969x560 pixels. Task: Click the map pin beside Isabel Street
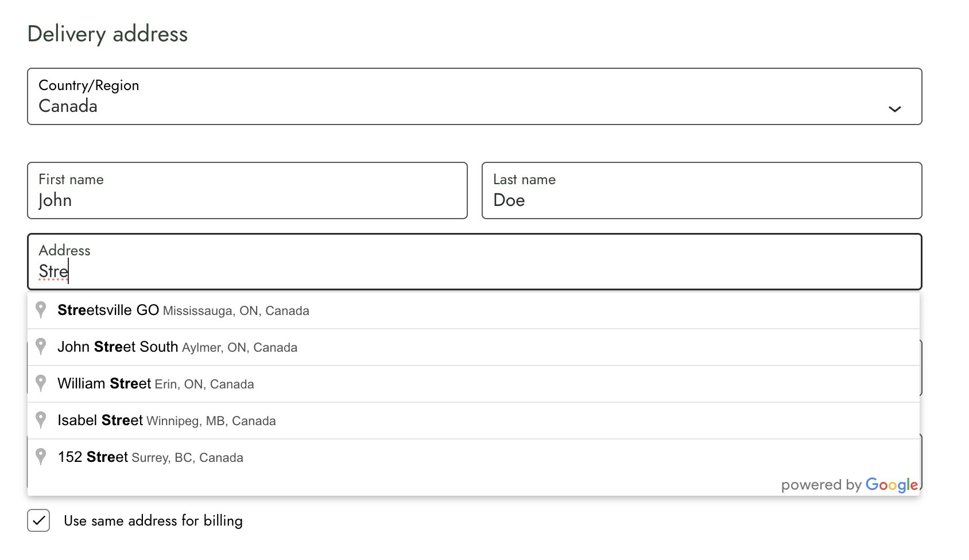tap(41, 420)
